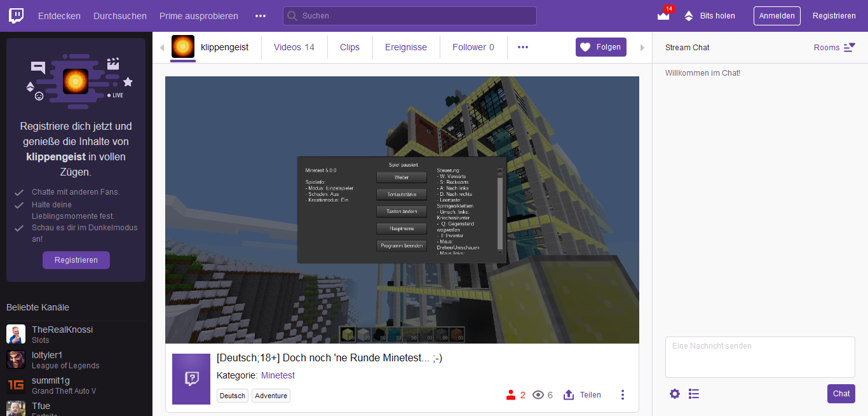The height and width of the screenshot is (416, 868).
Task: Click the heart icon in Folgen button
Action: coord(585,47)
